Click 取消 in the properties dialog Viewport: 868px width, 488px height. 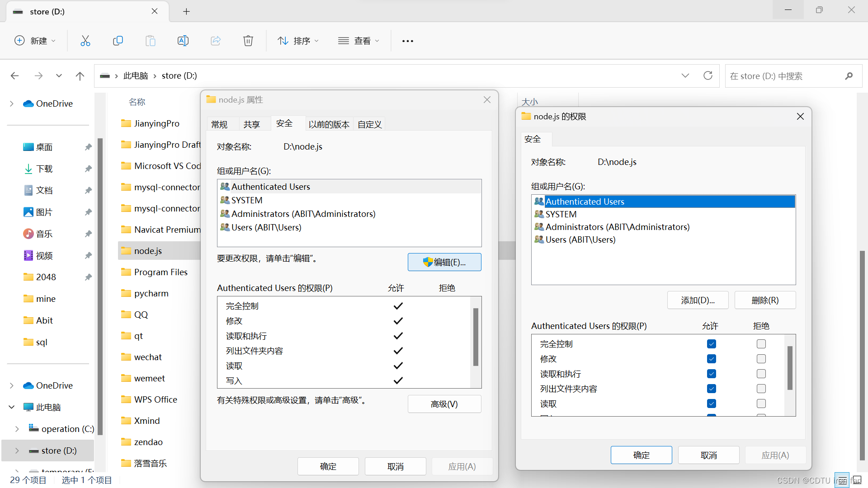[396, 466]
